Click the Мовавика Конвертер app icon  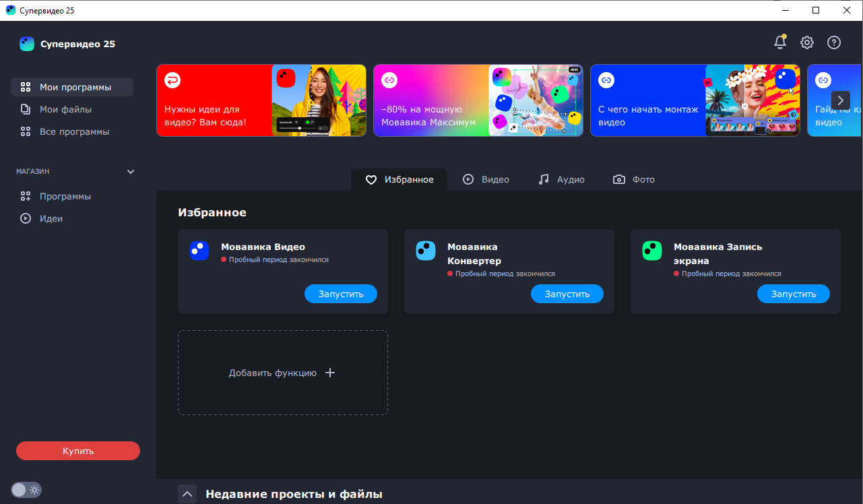[426, 251]
